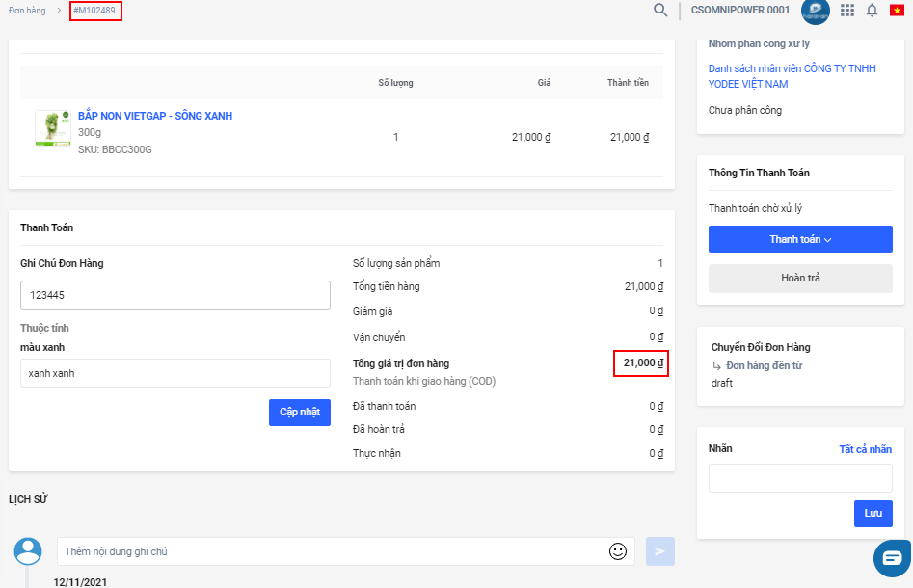Click the user avatar in history
This screenshot has height=588, width=913.
pos(29,551)
